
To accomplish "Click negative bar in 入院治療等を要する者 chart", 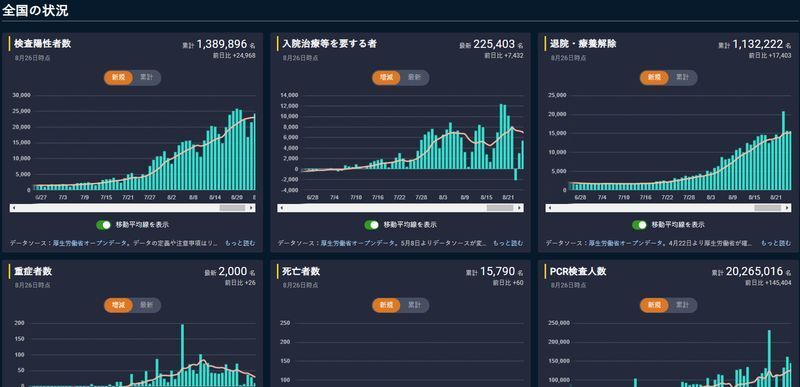I will point(516,174).
